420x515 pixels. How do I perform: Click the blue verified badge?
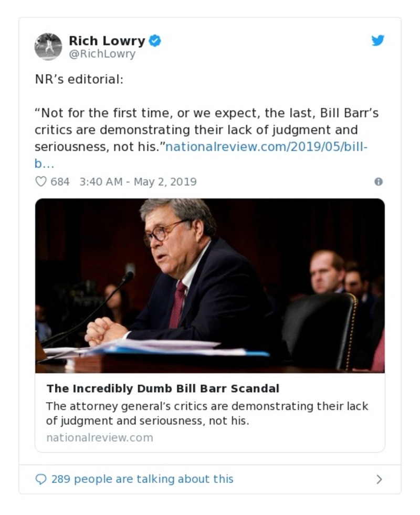(155, 40)
